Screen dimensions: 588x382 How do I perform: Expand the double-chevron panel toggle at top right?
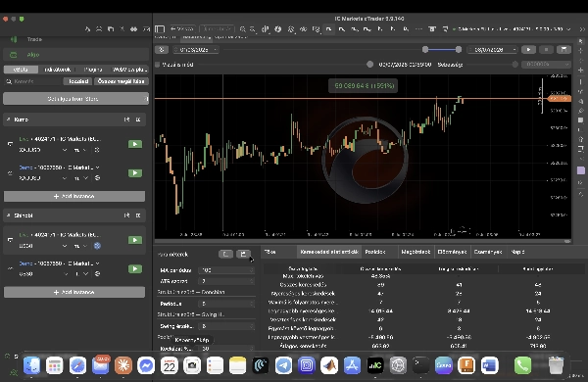pyautogui.click(x=582, y=29)
